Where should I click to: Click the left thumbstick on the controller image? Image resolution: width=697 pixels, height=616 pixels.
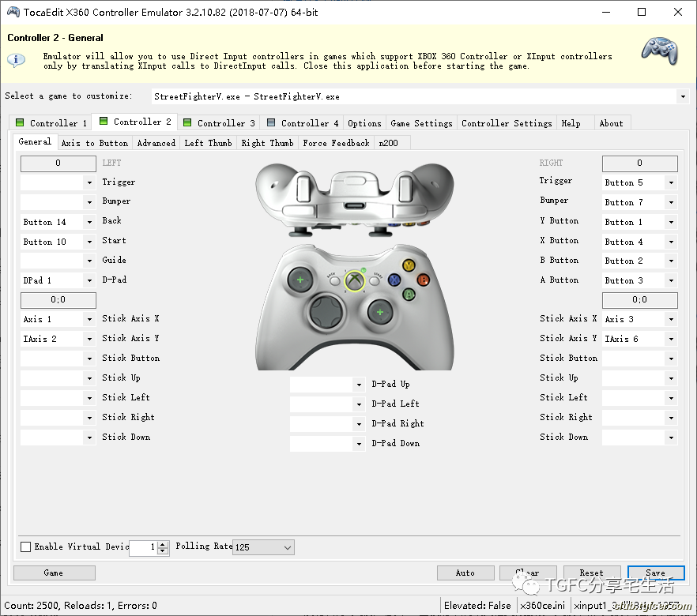tap(300, 280)
